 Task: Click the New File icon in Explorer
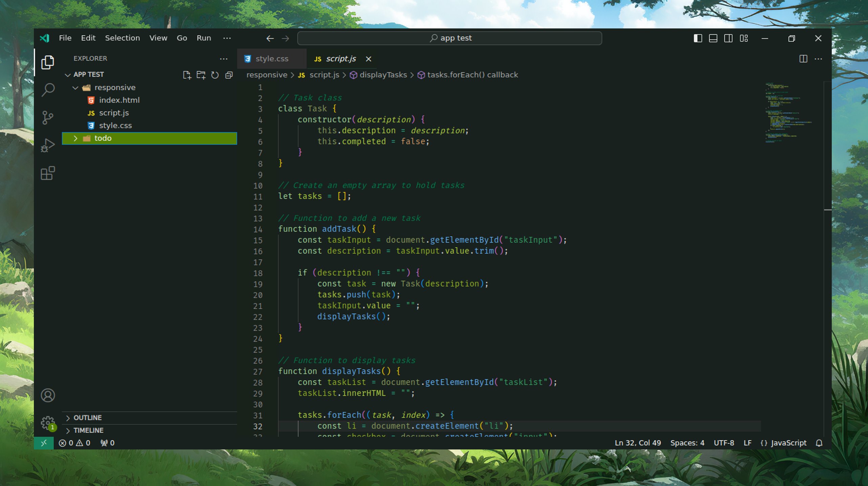pos(187,75)
